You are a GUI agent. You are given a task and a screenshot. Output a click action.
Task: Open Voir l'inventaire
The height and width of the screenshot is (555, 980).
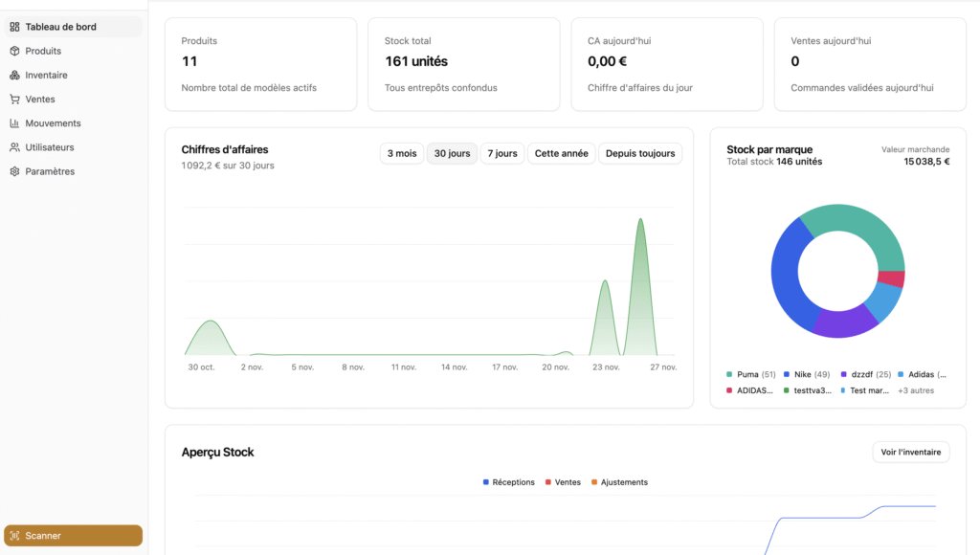[910, 453]
